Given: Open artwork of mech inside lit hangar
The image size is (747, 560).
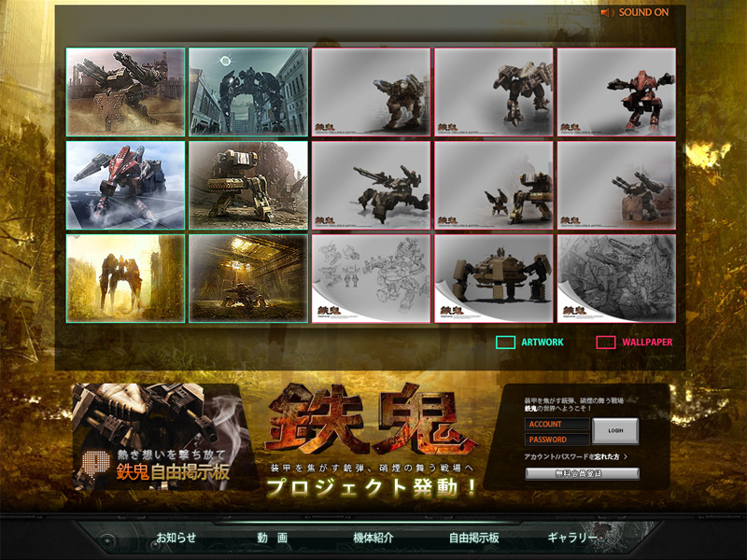Looking at the screenshot, I should tap(248, 278).
